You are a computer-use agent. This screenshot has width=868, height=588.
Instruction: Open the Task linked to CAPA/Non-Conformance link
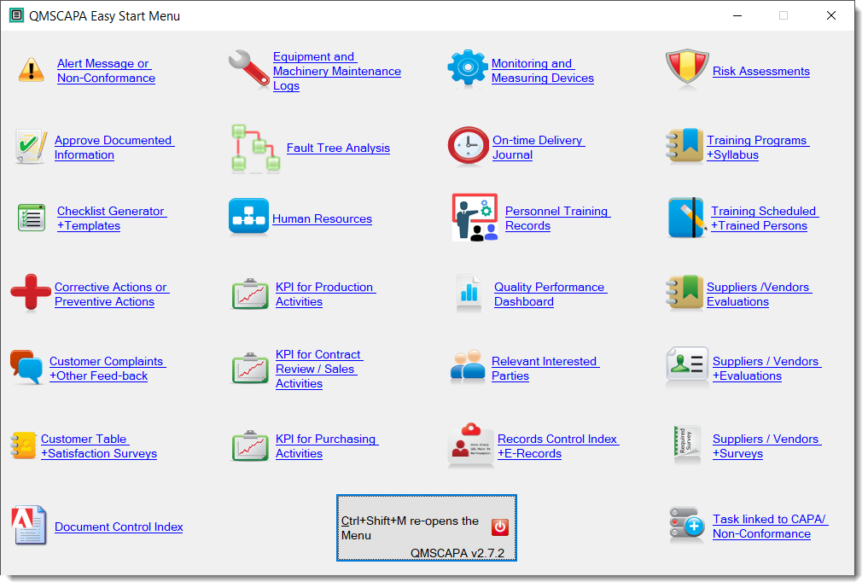click(x=769, y=527)
